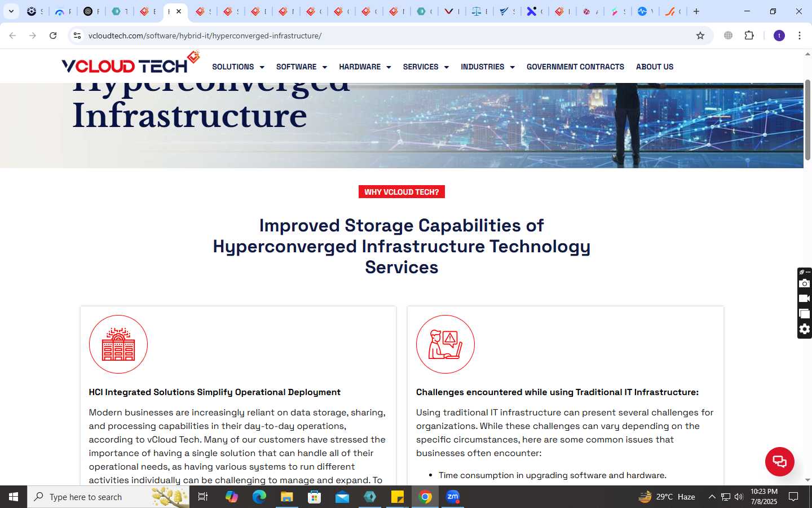The width and height of the screenshot is (812, 508).
Task: Reload the page
Action: pyautogui.click(x=53, y=36)
